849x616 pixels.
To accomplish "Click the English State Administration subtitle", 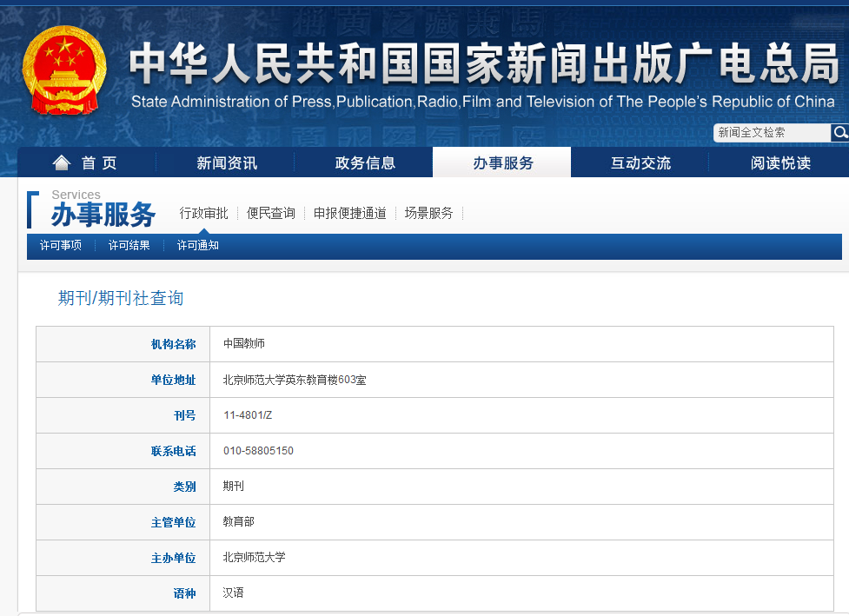I will coord(483,102).
